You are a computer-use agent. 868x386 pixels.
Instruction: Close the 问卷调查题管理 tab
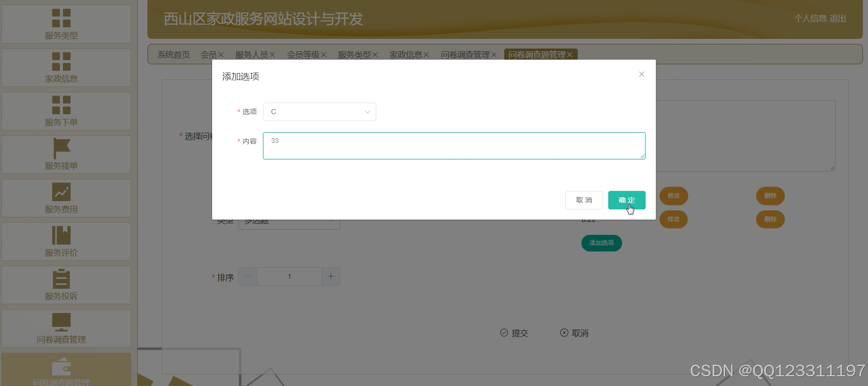569,55
